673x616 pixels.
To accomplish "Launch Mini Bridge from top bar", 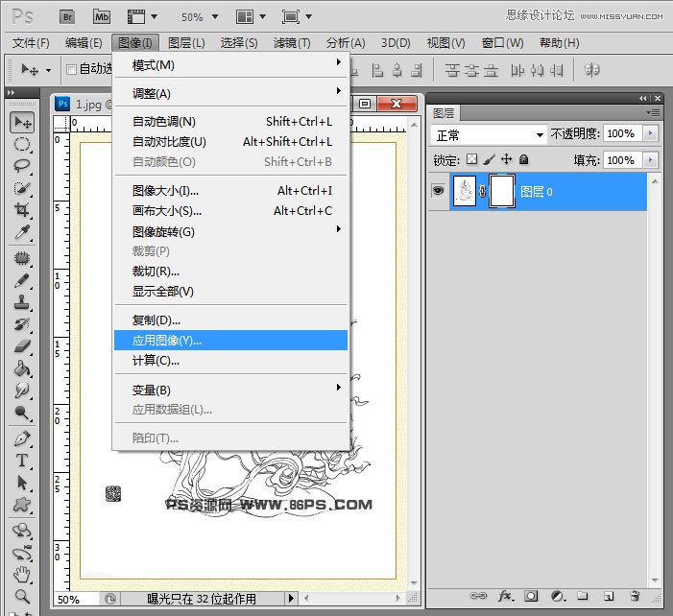I will click(x=102, y=17).
